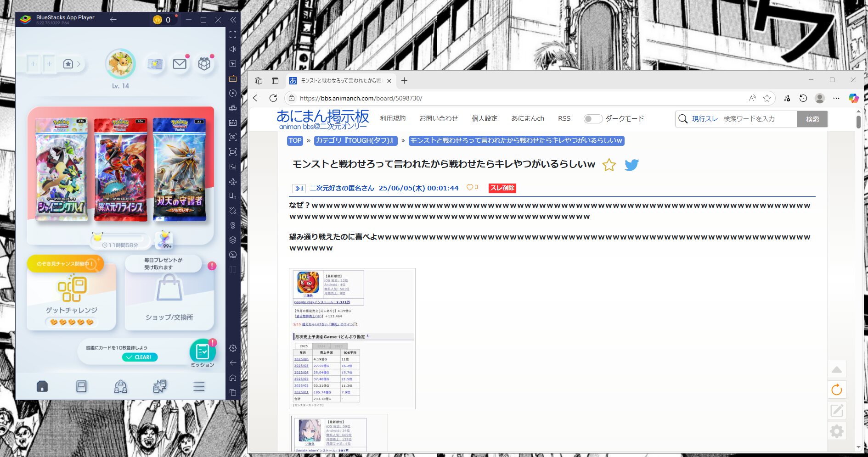This screenshot has width=868, height=457.
Task: Expand BlueStacks sidebar collapse chevrons
Action: tap(233, 20)
